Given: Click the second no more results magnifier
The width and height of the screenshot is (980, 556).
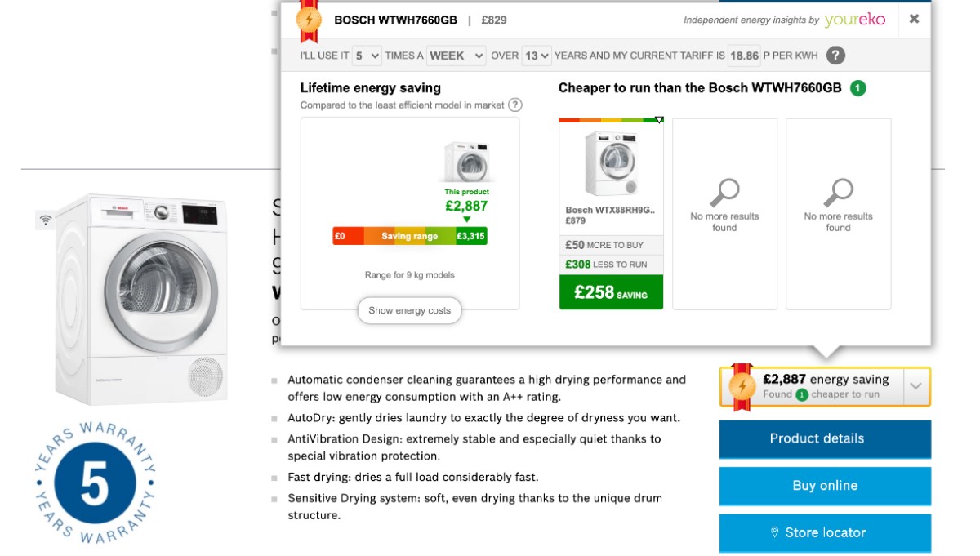Looking at the screenshot, I should pyautogui.click(x=838, y=193).
